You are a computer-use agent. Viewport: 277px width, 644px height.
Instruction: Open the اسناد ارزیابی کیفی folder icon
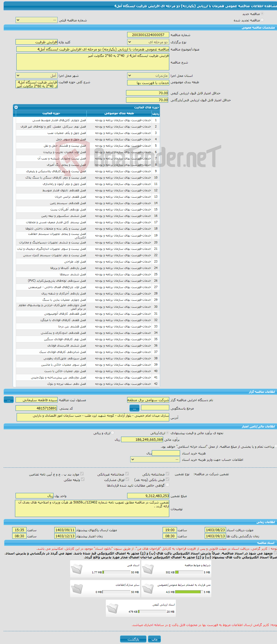point(112,608)
